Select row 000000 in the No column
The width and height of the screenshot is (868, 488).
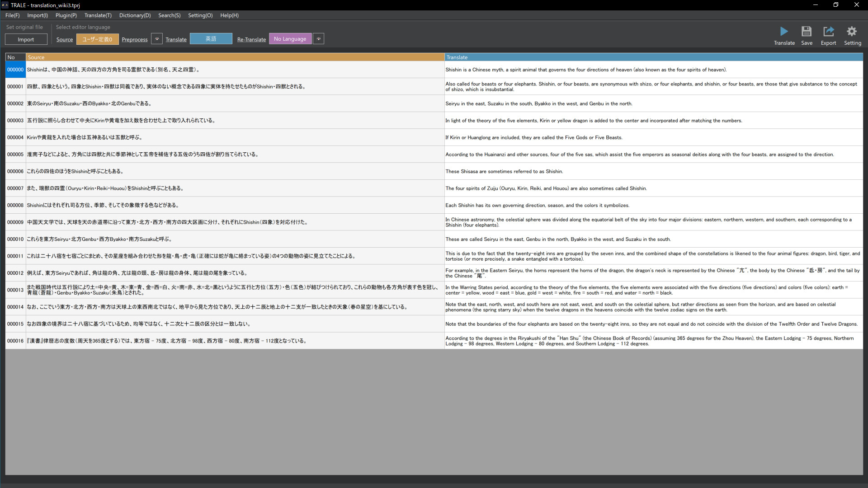15,70
